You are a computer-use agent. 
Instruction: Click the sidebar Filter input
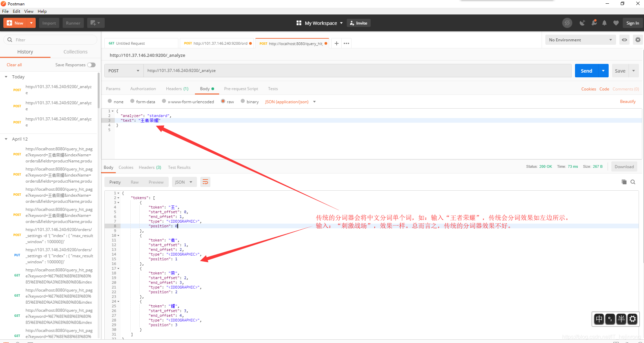click(x=50, y=40)
